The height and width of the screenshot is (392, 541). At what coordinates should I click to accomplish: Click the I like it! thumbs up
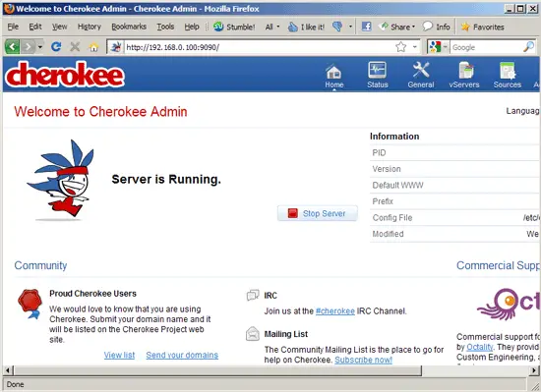click(x=306, y=27)
